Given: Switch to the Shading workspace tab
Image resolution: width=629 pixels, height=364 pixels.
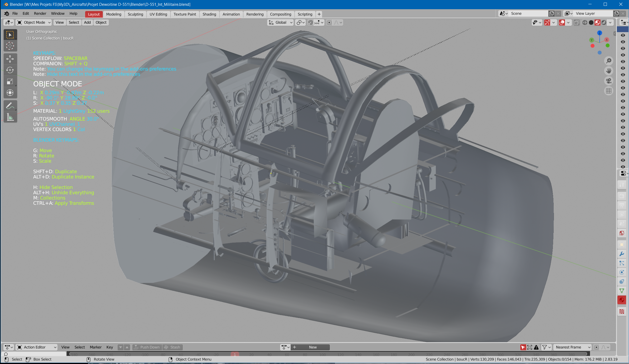Looking at the screenshot, I should 209,14.
